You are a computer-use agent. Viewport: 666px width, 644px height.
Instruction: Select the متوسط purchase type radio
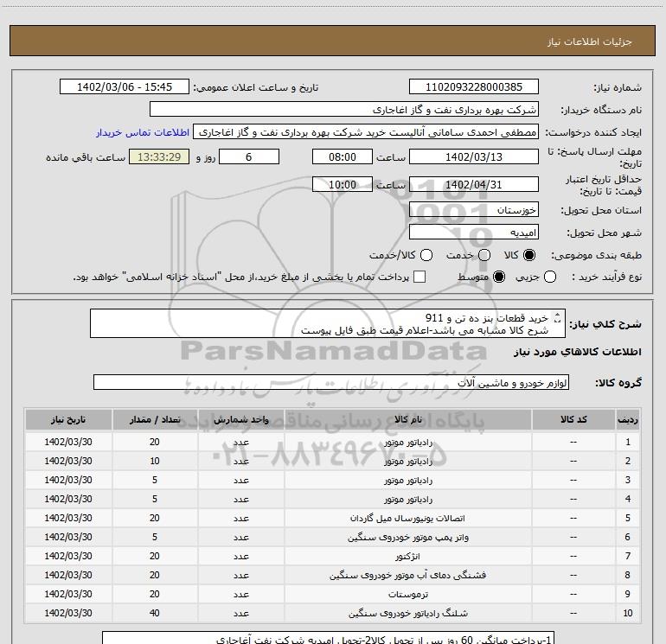(x=499, y=277)
